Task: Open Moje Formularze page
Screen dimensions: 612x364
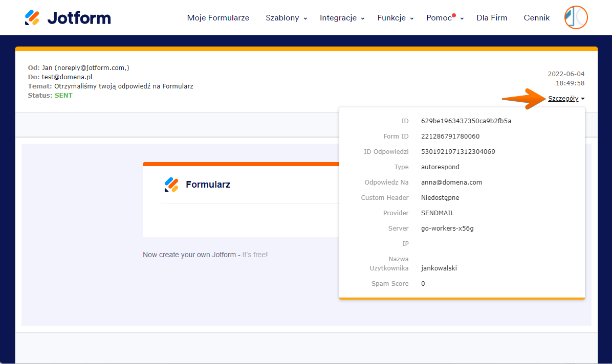Action: [218, 17]
